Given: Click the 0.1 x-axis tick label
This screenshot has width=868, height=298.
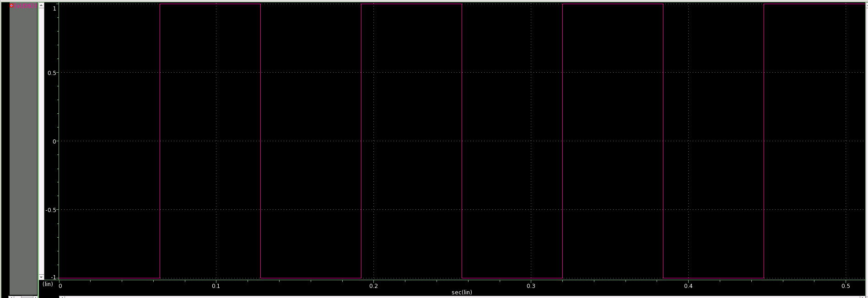Looking at the screenshot, I should click(x=216, y=286).
